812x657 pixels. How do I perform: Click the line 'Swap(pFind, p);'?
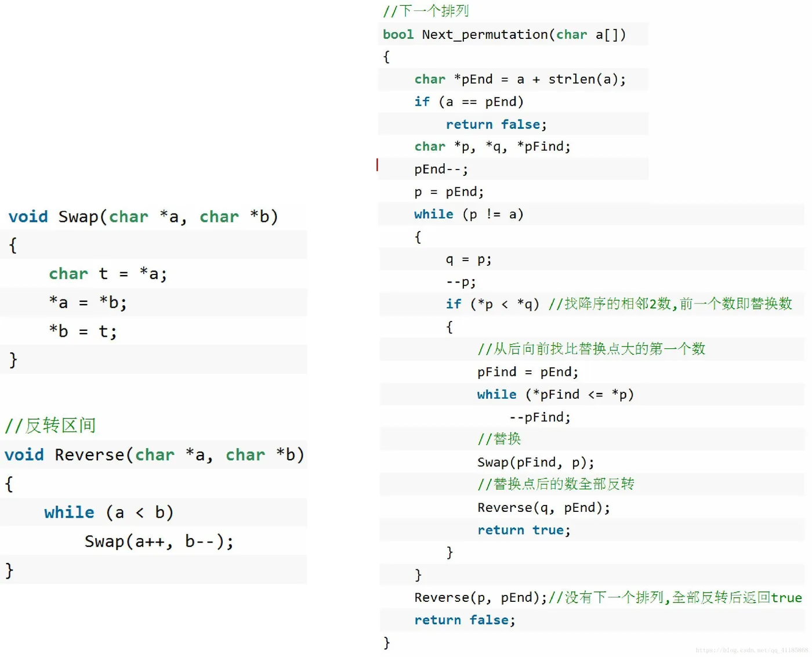(536, 462)
